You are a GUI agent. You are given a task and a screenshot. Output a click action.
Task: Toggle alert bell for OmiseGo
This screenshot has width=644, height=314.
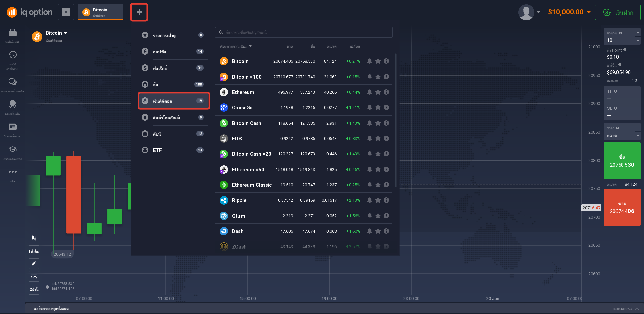click(x=370, y=107)
